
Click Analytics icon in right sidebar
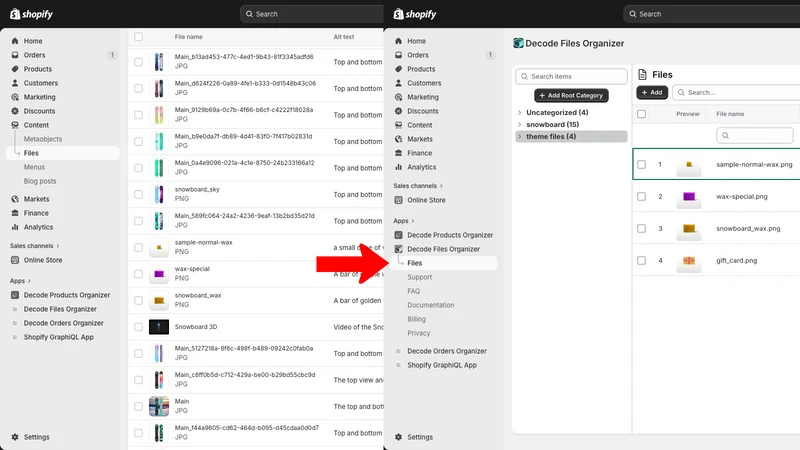[x=398, y=167]
